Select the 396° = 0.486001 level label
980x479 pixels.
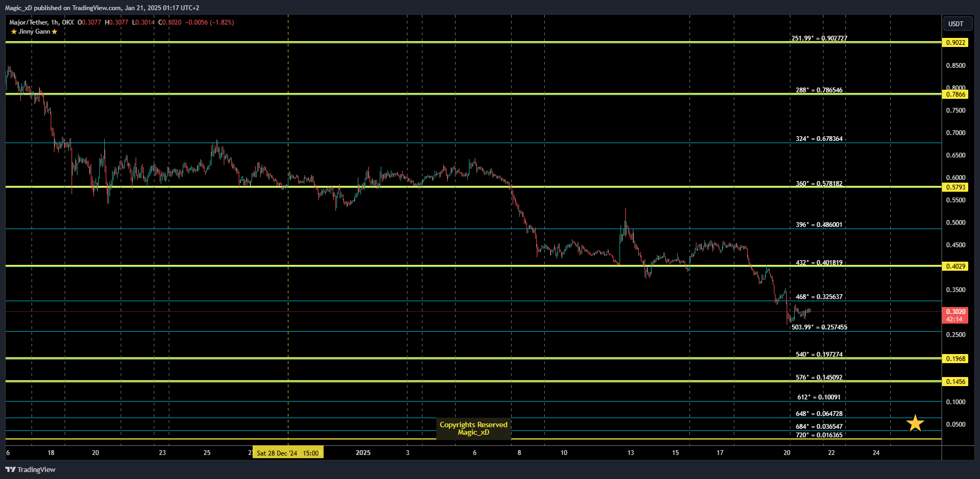point(819,225)
